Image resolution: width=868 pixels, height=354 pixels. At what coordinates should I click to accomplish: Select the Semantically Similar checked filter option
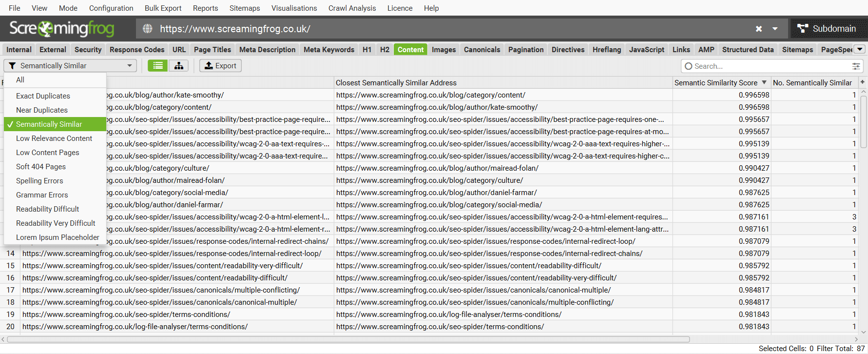coord(55,124)
